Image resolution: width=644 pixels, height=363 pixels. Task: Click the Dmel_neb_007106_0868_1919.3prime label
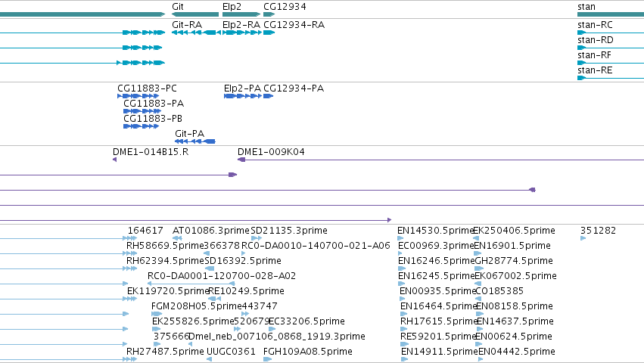277,337
